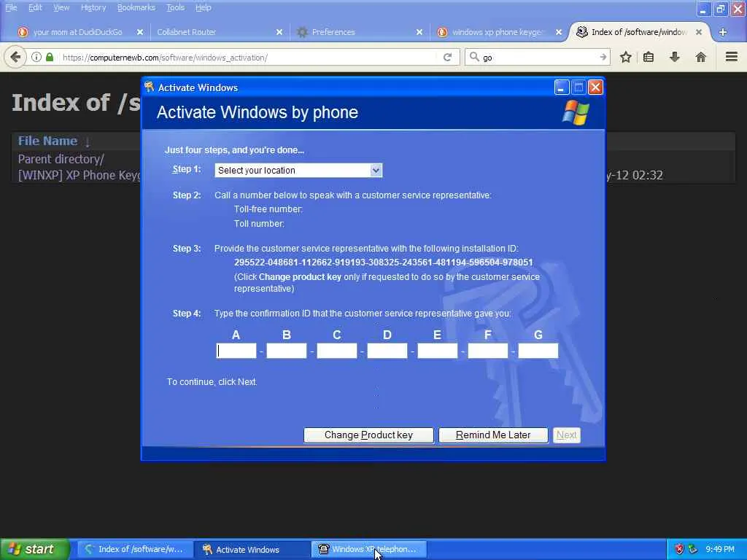
Task: Open the Help menu
Action: point(204,7)
